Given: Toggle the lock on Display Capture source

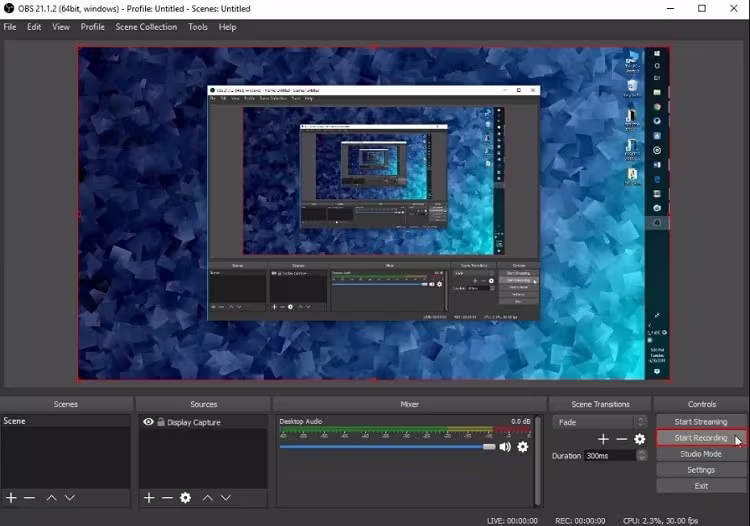Looking at the screenshot, I should pos(161,422).
